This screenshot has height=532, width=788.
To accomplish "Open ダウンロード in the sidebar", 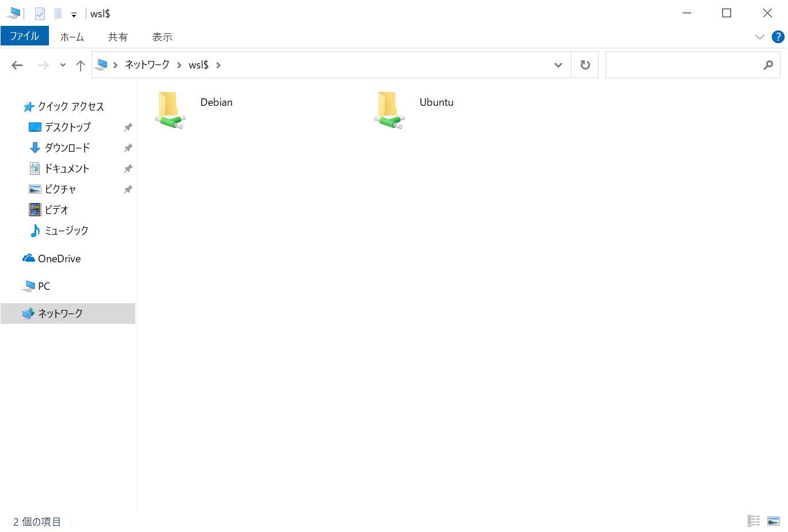I will [x=67, y=148].
